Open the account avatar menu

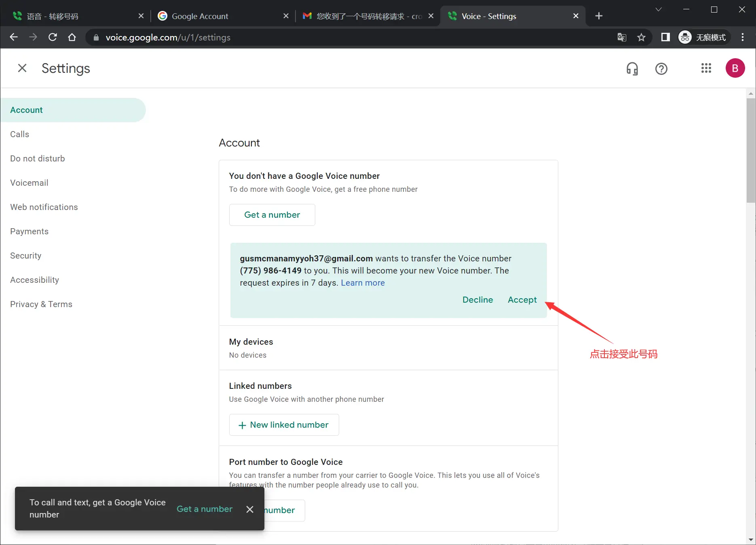tap(735, 68)
